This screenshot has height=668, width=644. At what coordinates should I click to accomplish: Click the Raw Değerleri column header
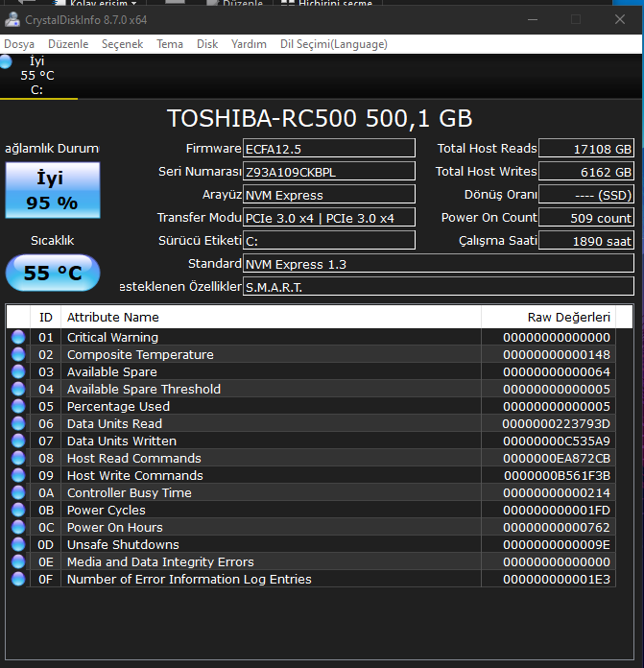(549, 317)
